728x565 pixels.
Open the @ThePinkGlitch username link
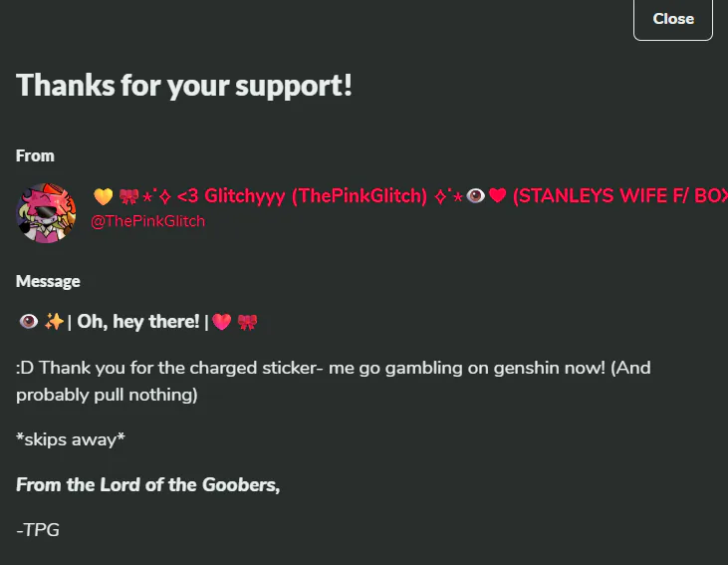(x=148, y=221)
